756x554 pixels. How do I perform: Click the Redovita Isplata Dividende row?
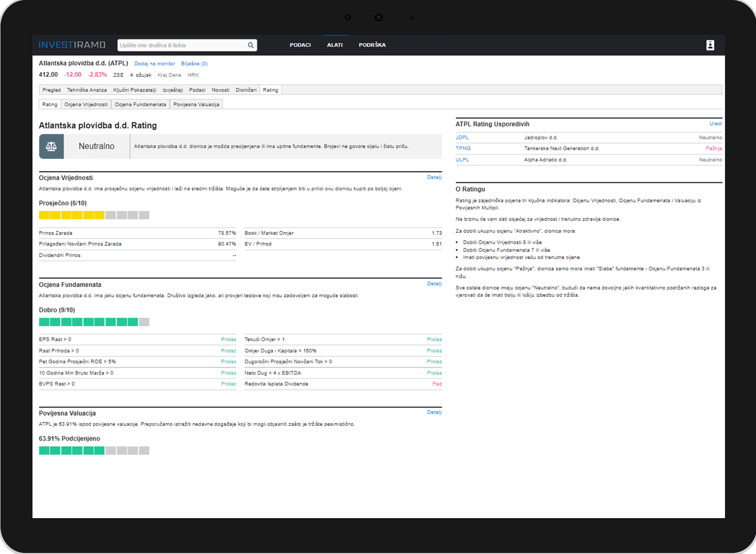pyautogui.click(x=343, y=384)
